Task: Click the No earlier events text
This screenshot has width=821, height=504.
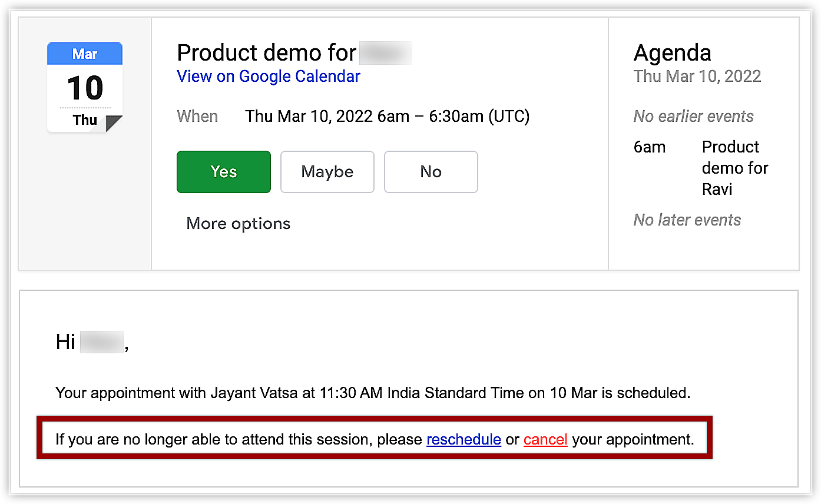Action: (693, 117)
